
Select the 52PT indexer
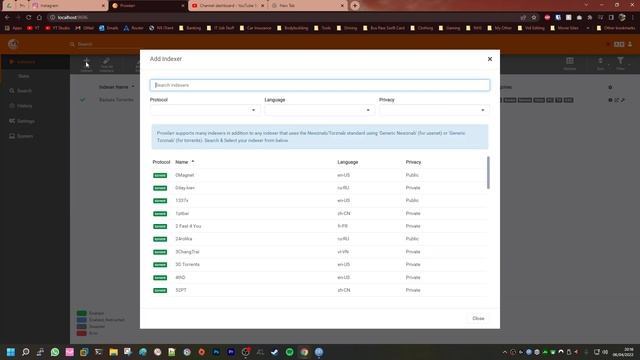tap(320, 290)
